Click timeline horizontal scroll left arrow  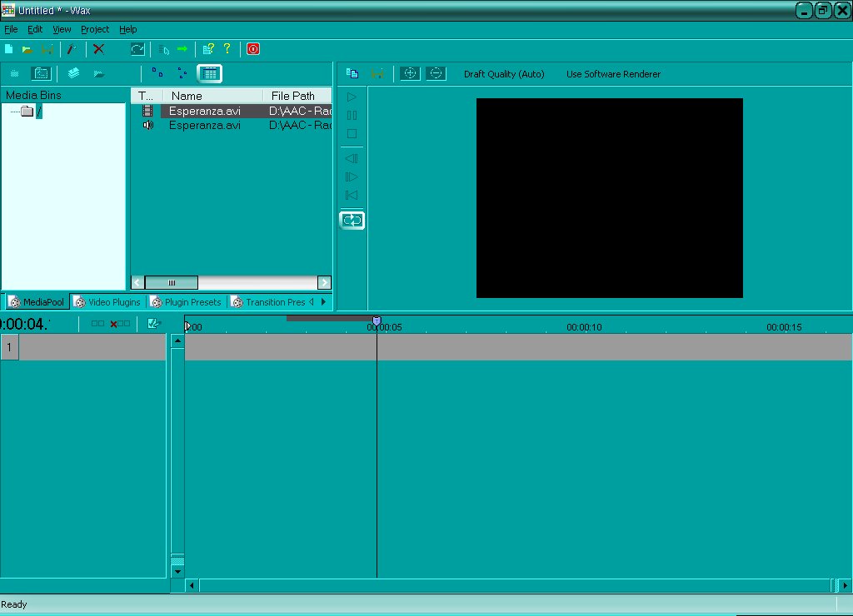192,585
